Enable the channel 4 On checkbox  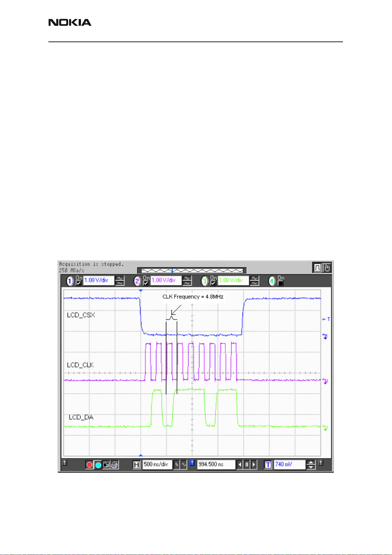(x=280, y=283)
